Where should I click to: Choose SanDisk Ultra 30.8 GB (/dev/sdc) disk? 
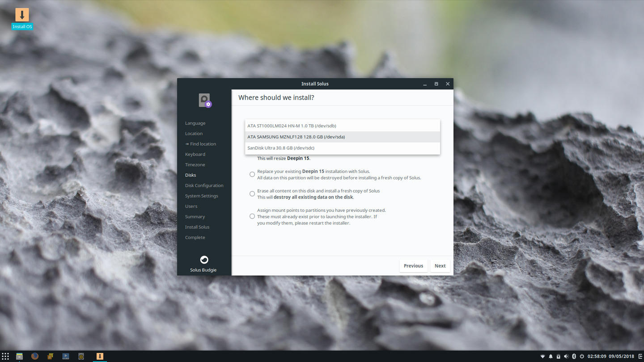coord(343,148)
